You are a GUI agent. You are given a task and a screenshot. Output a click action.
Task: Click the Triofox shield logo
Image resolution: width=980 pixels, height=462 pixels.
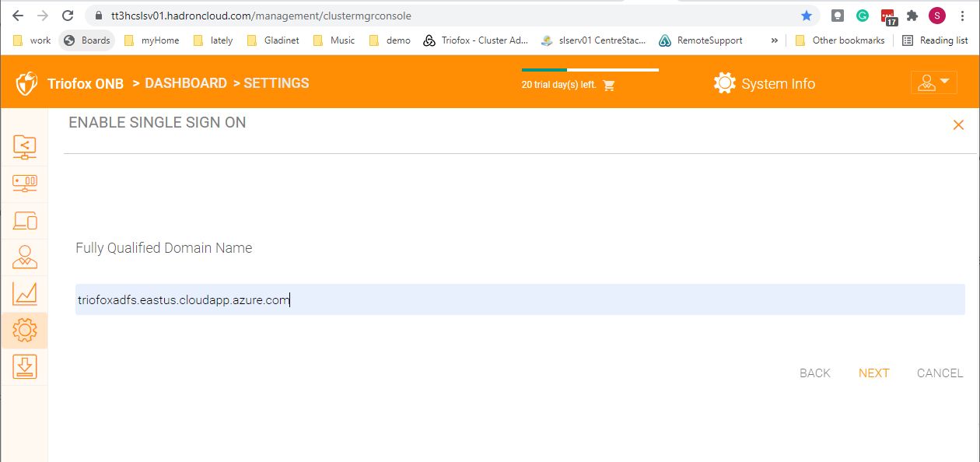(x=27, y=83)
